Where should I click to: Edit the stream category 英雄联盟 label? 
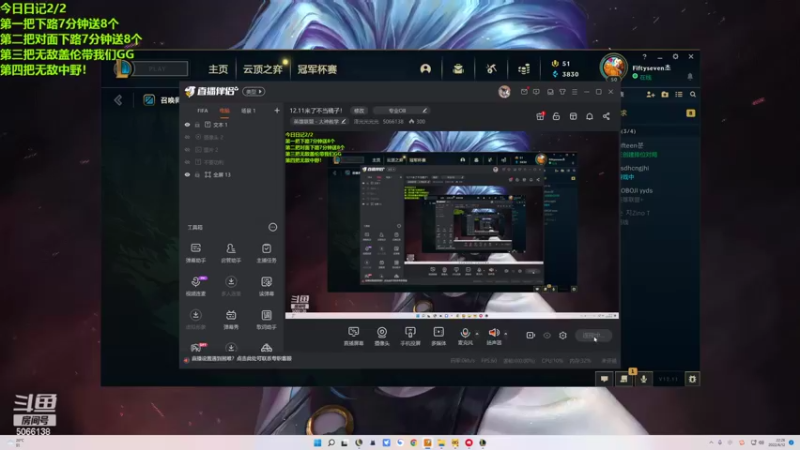point(319,121)
